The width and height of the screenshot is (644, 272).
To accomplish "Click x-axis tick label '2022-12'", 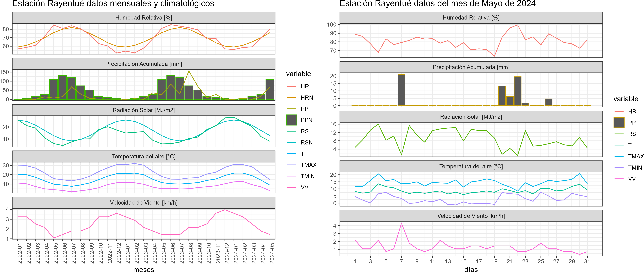I will 119,253.
